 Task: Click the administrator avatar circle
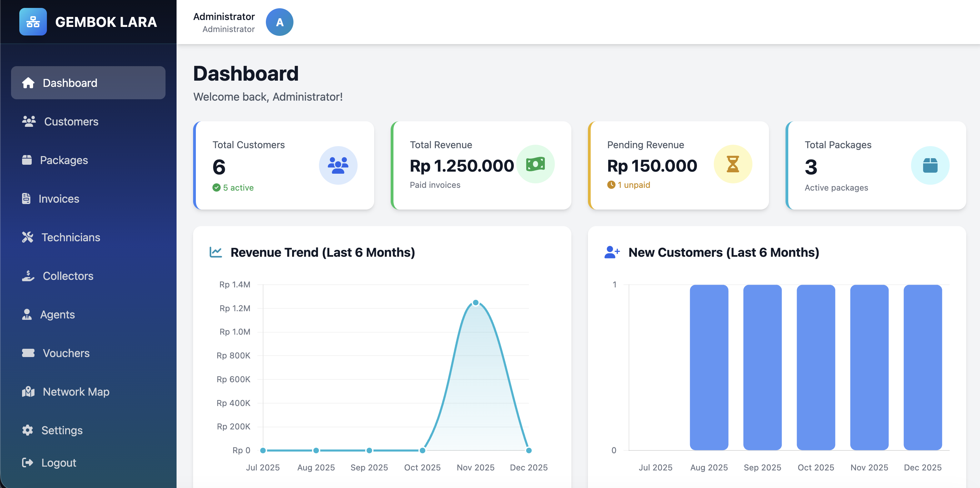(x=279, y=22)
